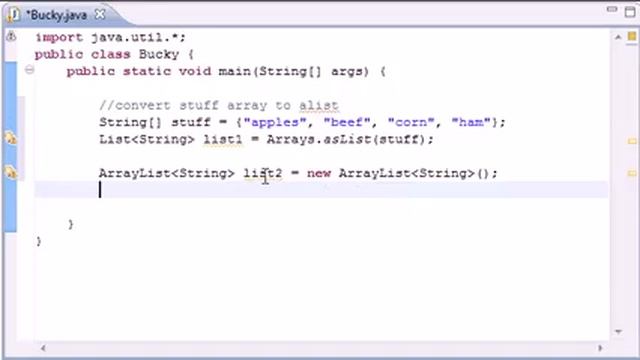This screenshot has height=360, width=640.
Task: Select the Bucky.java editor tab
Action: tap(57, 15)
